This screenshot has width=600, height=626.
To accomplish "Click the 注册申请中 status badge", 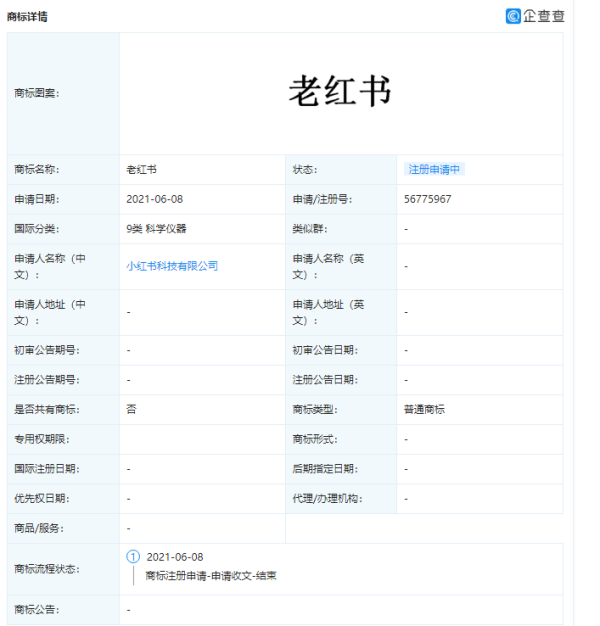I will pyautogui.click(x=434, y=169).
